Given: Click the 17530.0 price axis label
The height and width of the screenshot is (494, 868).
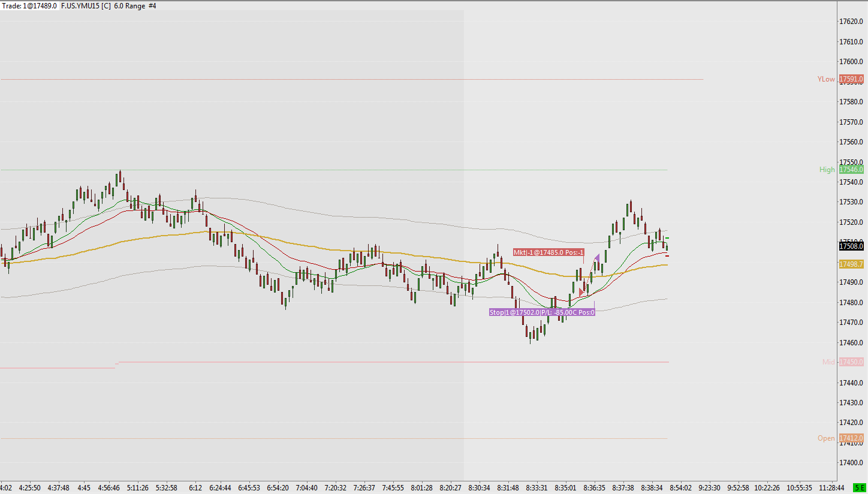Looking at the screenshot, I should click(851, 202).
